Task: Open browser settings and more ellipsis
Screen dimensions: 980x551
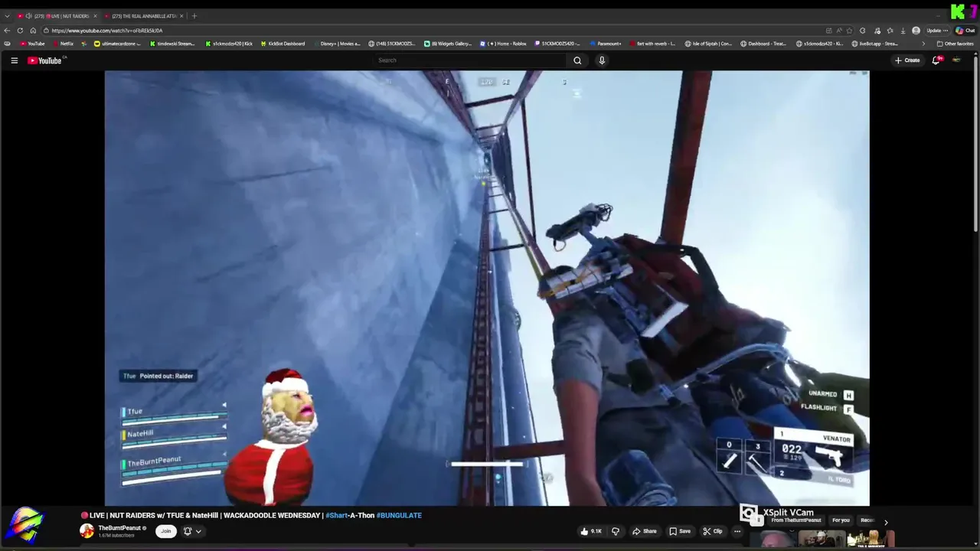Action: pyautogui.click(x=945, y=31)
